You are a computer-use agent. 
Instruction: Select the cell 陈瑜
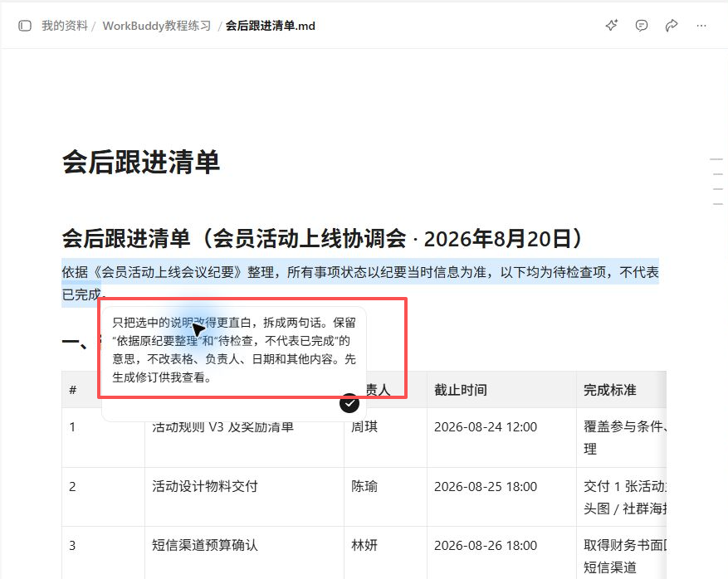[x=364, y=486]
